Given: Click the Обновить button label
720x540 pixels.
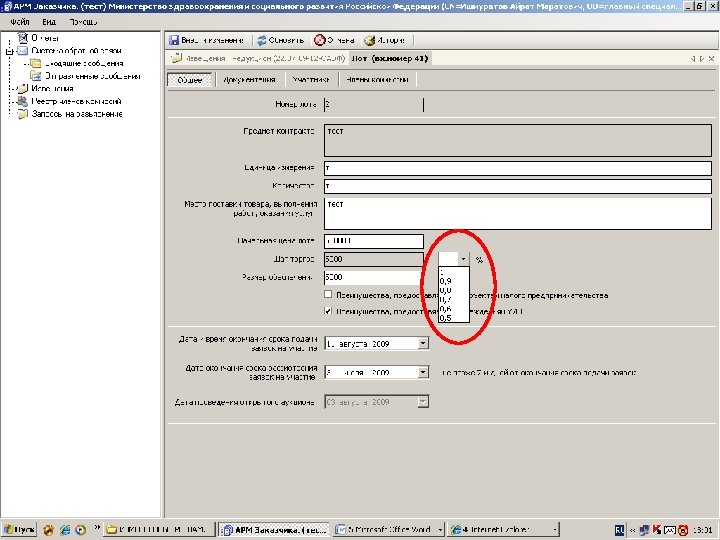Looking at the screenshot, I should click(287, 40).
